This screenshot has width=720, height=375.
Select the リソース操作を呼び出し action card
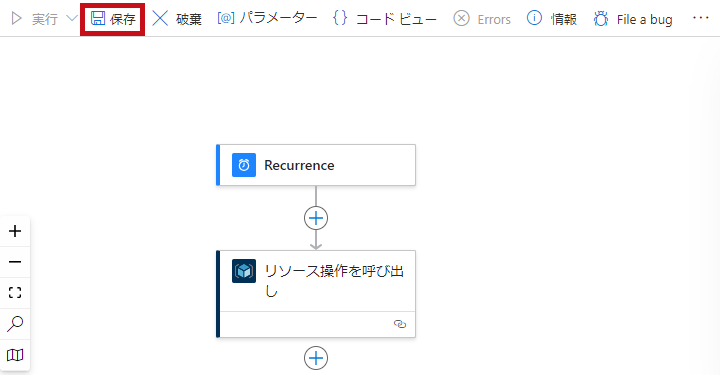[316, 294]
